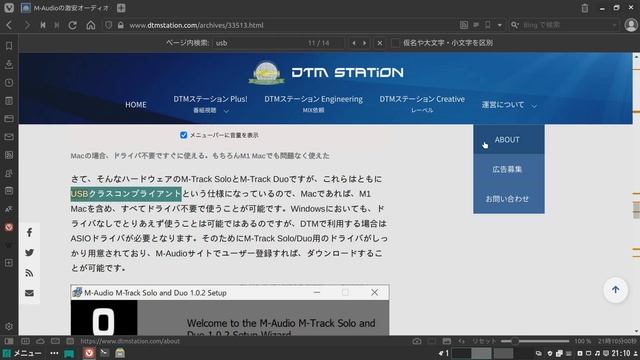The width and height of the screenshot is (640, 360).
Task: Open the Notes panel
Action: coord(9,101)
